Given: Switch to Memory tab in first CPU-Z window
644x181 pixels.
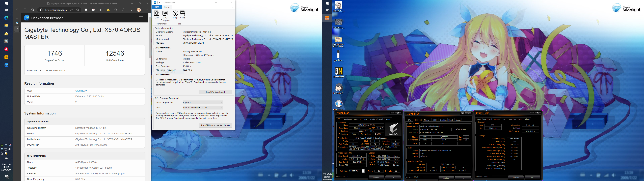Looking at the screenshot, I should (357, 119).
